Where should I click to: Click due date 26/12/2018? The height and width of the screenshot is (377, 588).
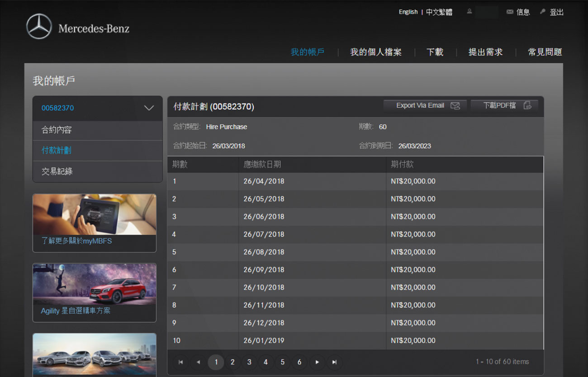(264, 323)
